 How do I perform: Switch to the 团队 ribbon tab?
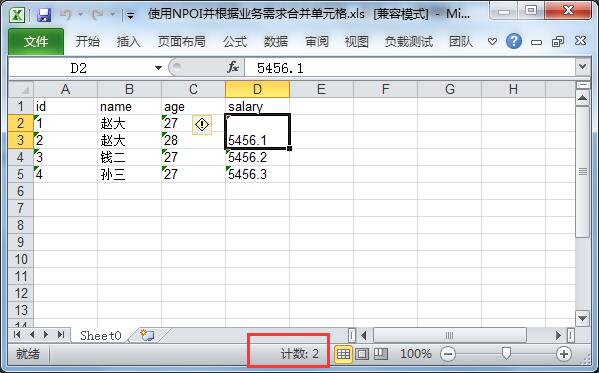pyautogui.click(x=461, y=41)
